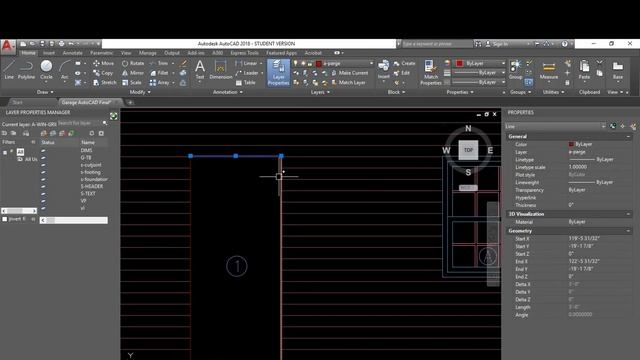
Task: Collapse the General section in Properties
Action: 628,137
